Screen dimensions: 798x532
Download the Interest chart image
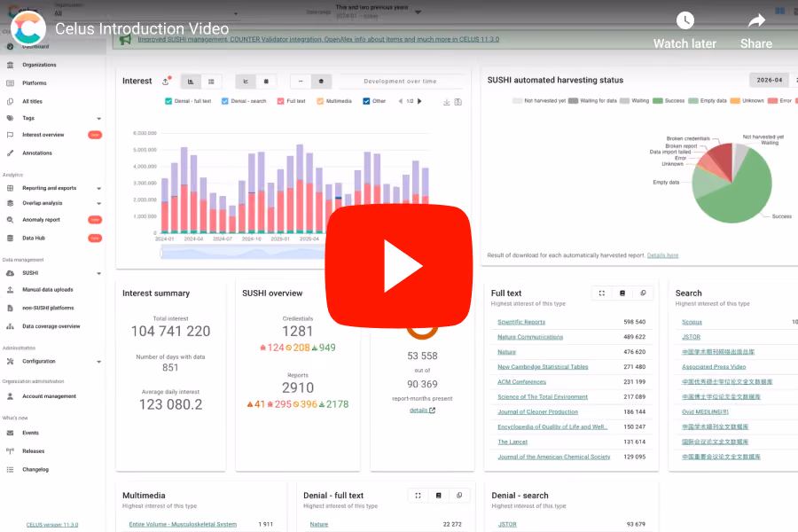point(446,102)
